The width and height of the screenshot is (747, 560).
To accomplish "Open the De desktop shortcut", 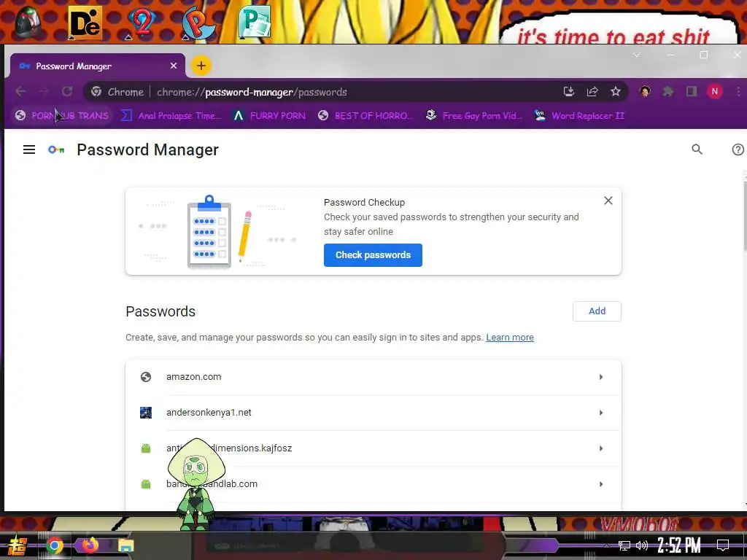I will coord(85,23).
